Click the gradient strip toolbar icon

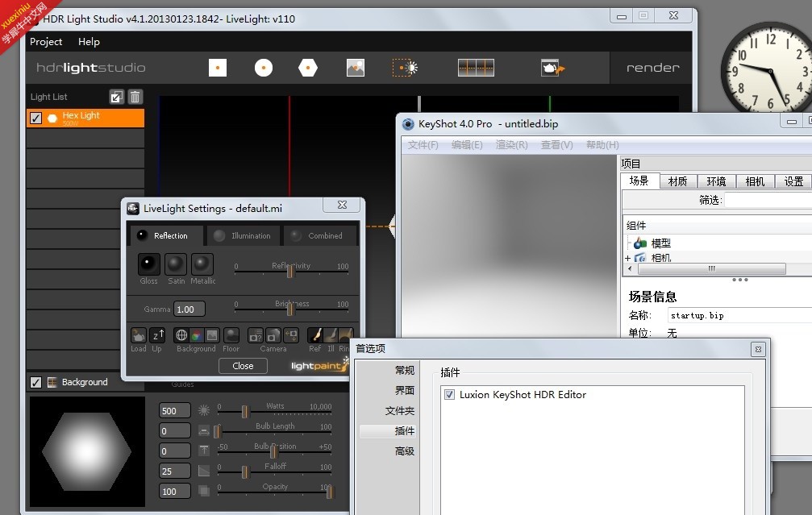click(476, 68)
